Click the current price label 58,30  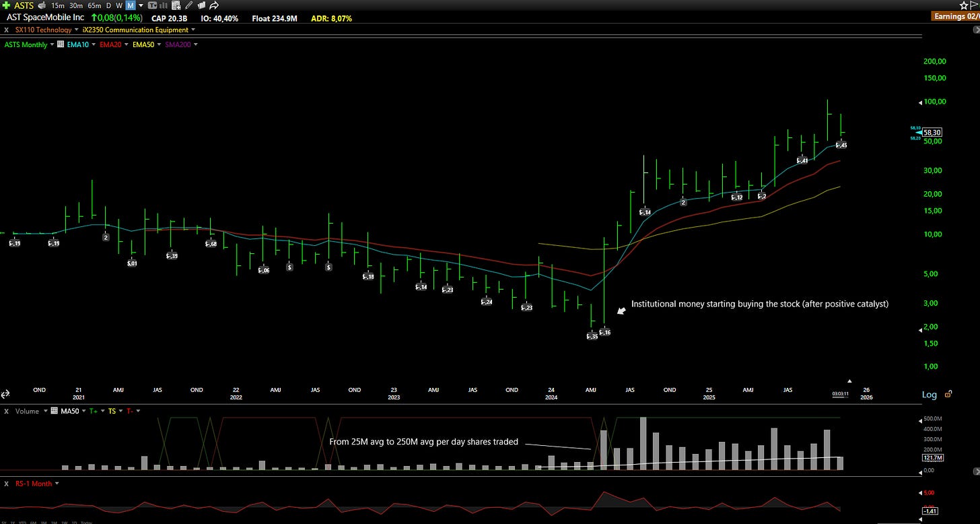point(932,133)
